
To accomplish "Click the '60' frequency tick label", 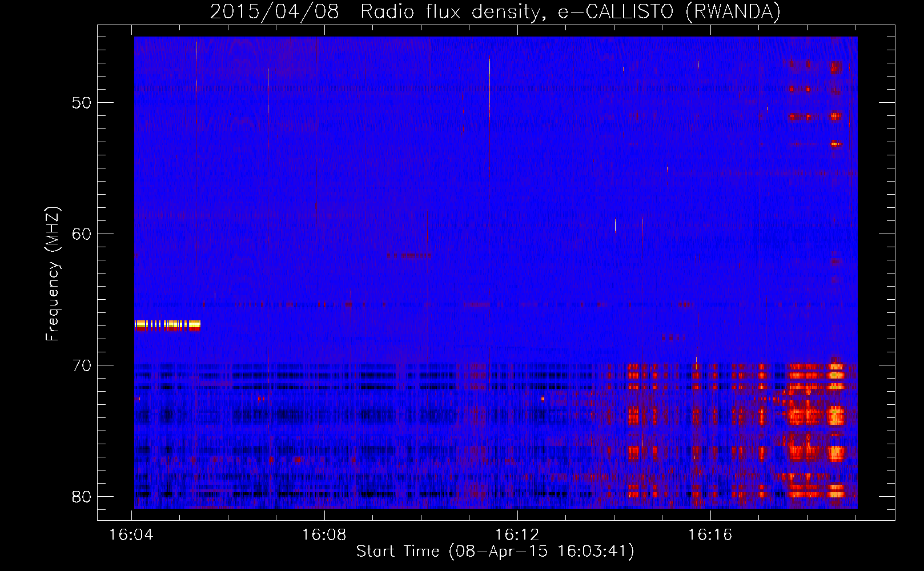I will [x=82, y=234].
